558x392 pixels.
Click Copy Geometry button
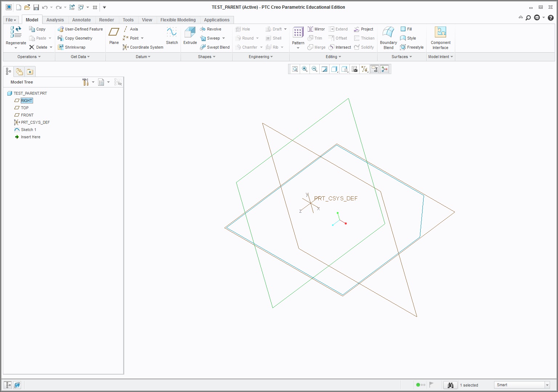75,38
